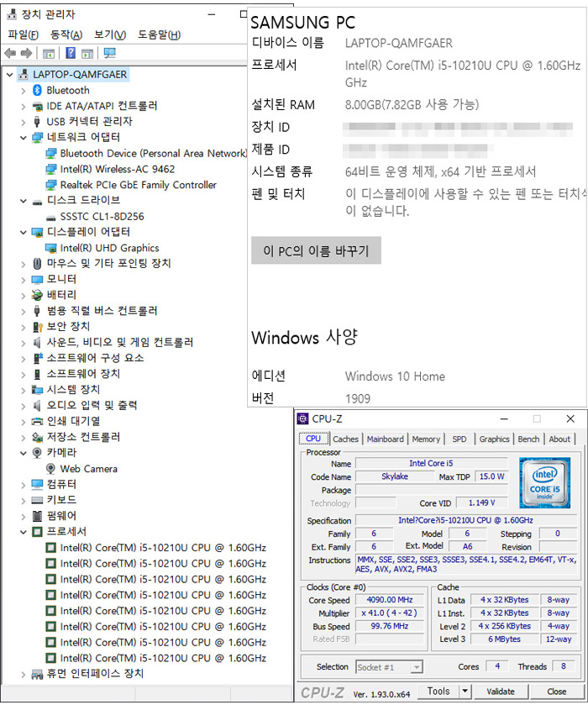Select the SSSTC CL1-8D256 disk icon

[x=50, y=217]
